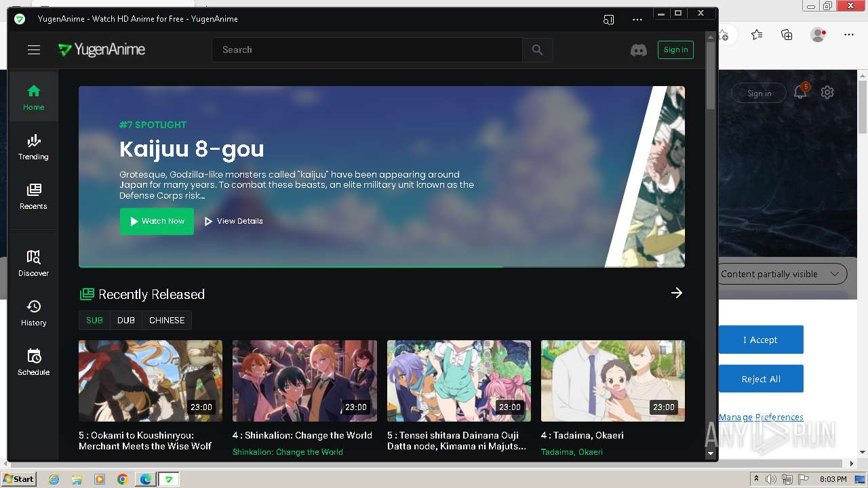Click the Recently Released section icon
868x488 pixels.
point(87,294)
